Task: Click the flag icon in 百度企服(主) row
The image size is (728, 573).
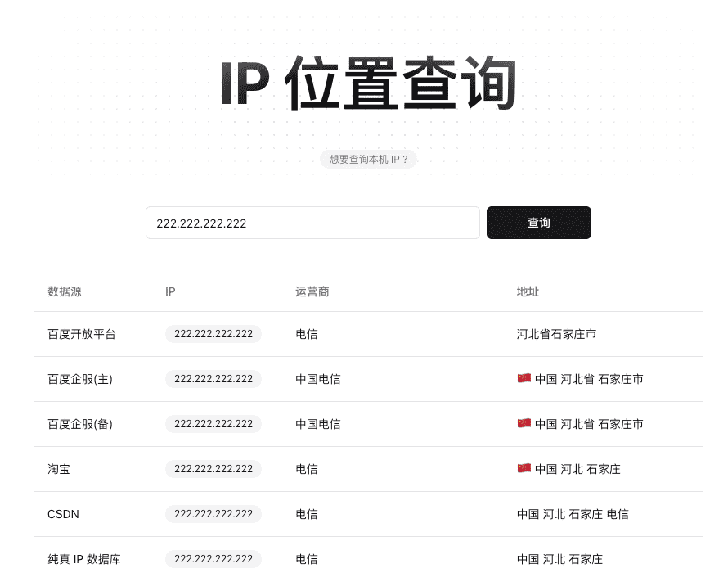Action: [524, 379]
